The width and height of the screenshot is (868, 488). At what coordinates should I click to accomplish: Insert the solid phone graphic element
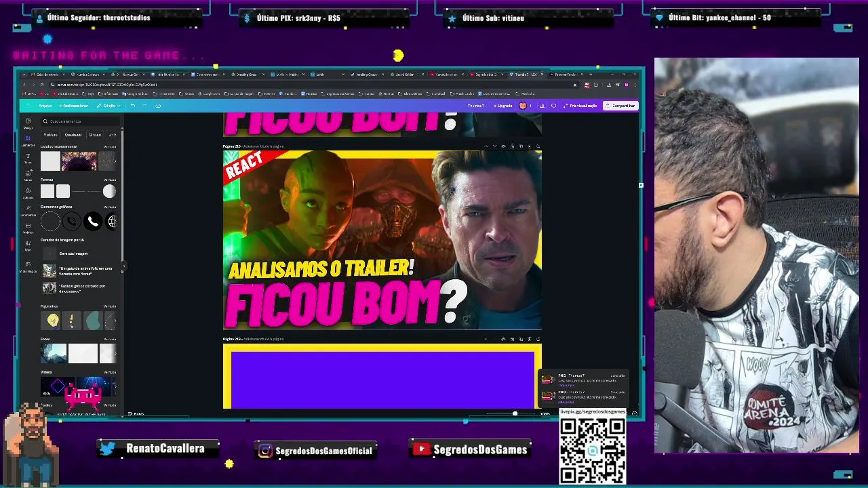[x=93, y=221]
